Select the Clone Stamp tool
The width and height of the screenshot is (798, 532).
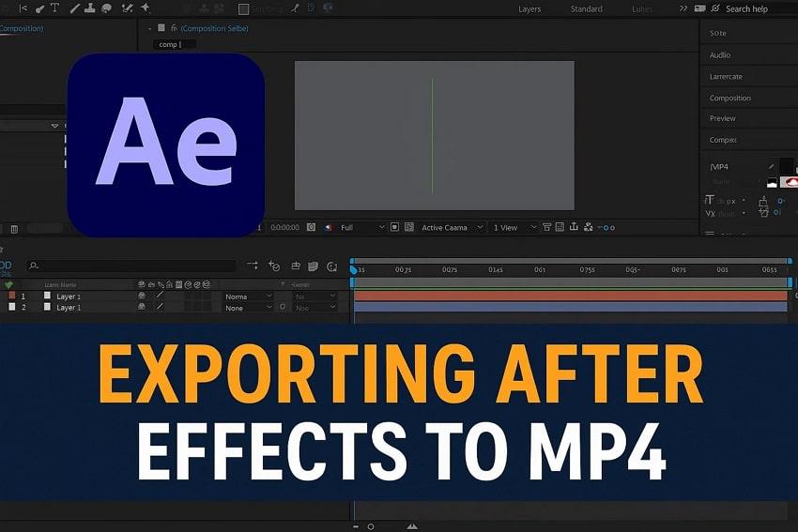90,8
